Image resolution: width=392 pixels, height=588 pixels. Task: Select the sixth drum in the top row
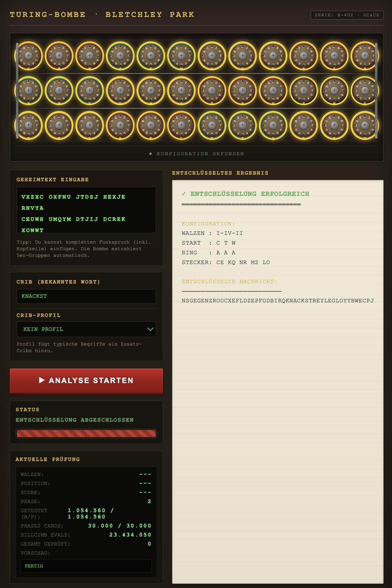coord(181,56)
